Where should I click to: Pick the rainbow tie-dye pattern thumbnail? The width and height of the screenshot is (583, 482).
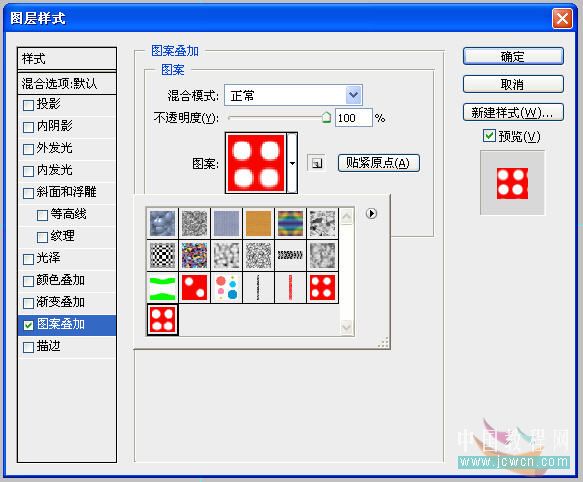(290, 223)
